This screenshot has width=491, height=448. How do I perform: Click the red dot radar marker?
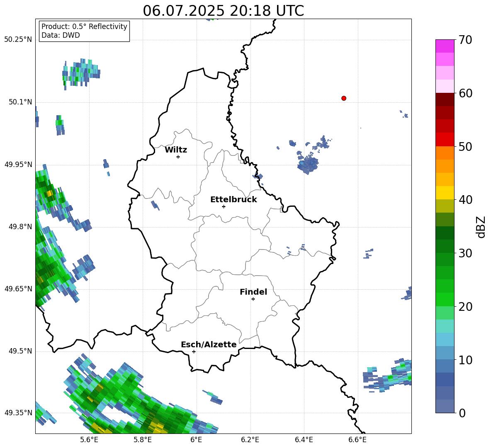[343, 98]
